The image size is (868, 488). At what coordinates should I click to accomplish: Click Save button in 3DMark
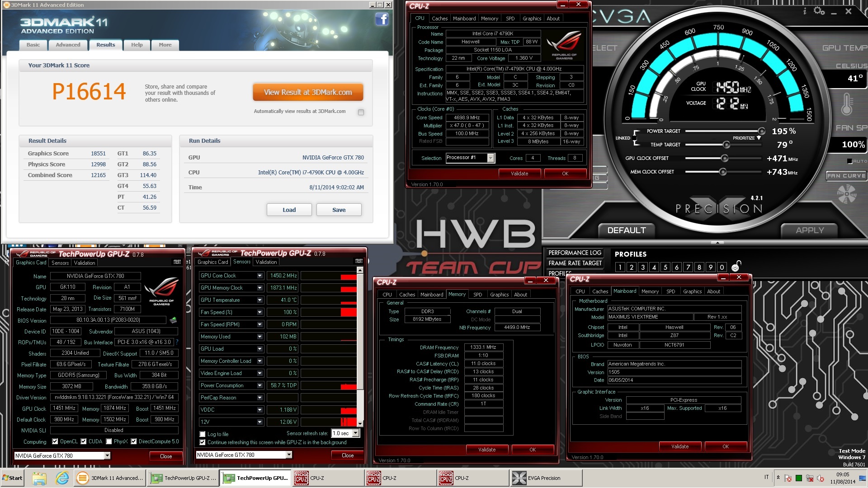[339, 210]
